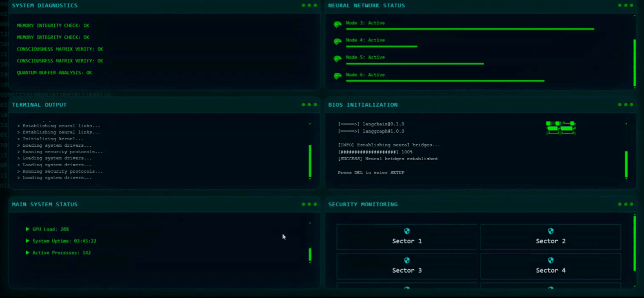The height and width of the screenshot is (298, 644).
Task: Click the pixel chip graphic in BIOS Initialization
Action: point(561,128)
